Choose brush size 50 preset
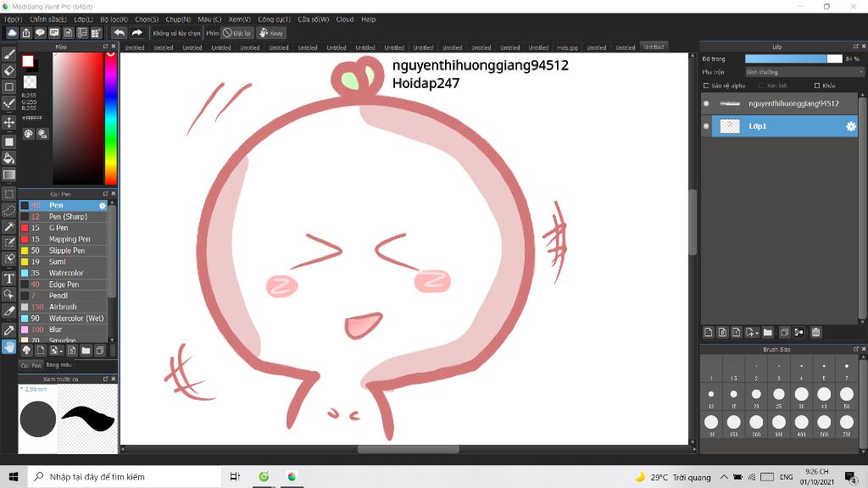This screenshot has width=868, height=488. tap(847, 395)
